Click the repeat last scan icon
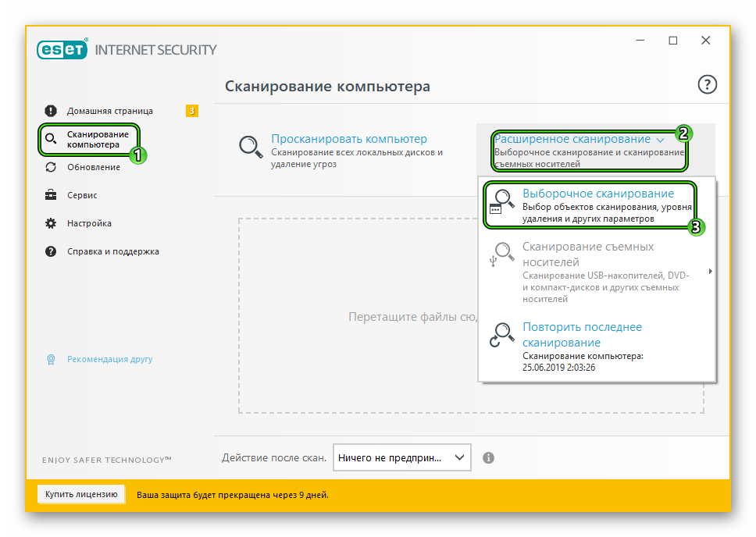This screenshot has height=537, width=756. [x=501, y=335]
